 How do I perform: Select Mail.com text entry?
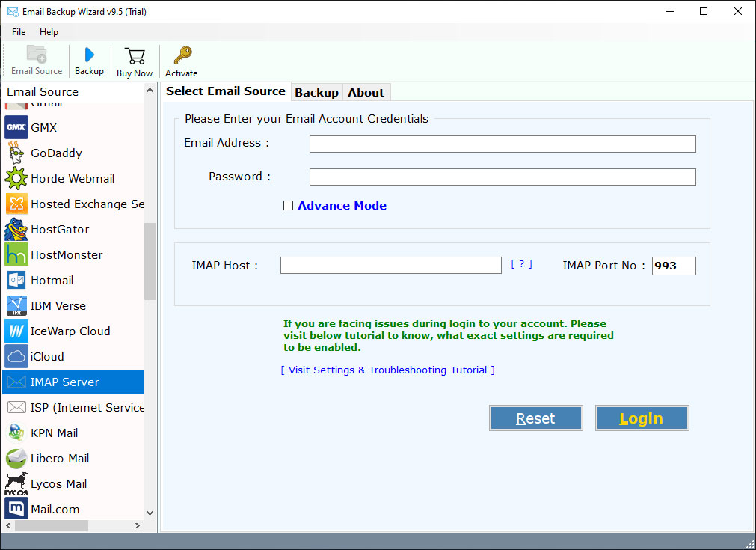pos(55,510)
